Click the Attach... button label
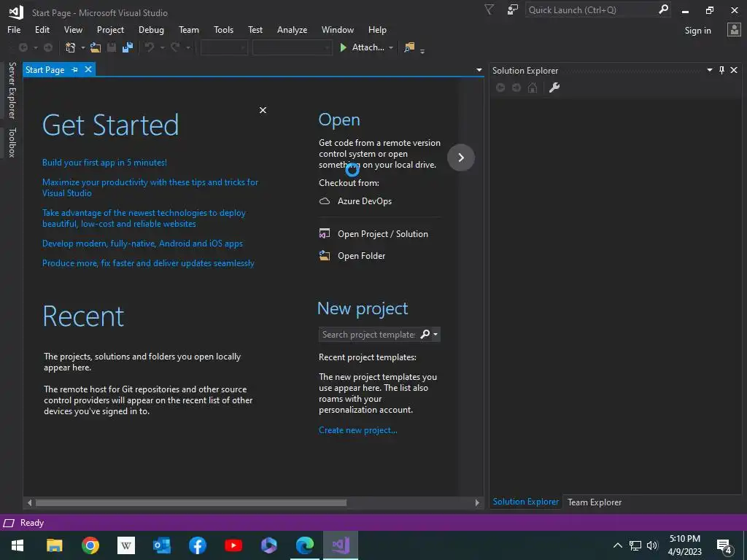Viewport: 747px width, 560px height. click(x=368, y=47)
